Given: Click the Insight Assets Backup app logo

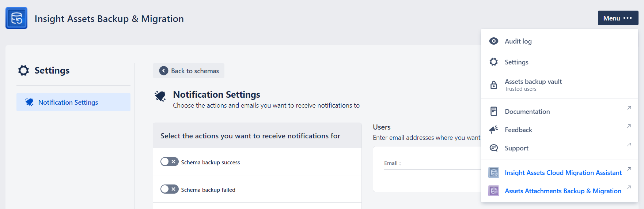Looking at the screenshot, I should click(16, 18).
